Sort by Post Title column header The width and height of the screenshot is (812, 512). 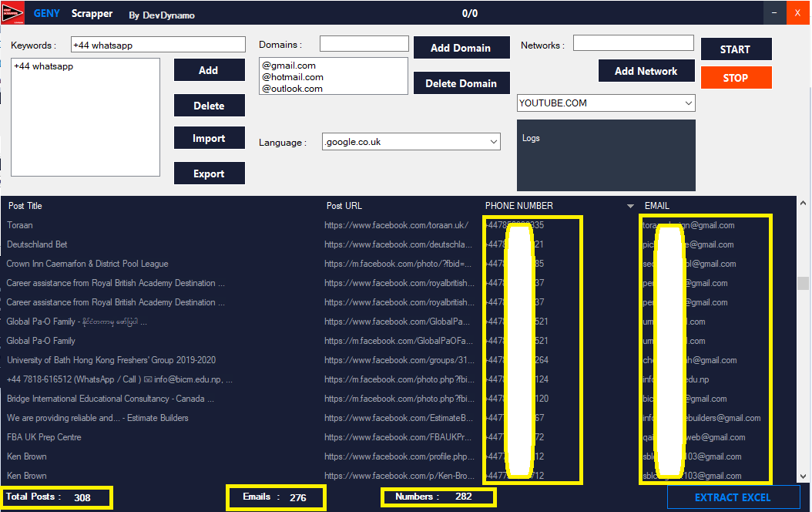coord(25,206)
